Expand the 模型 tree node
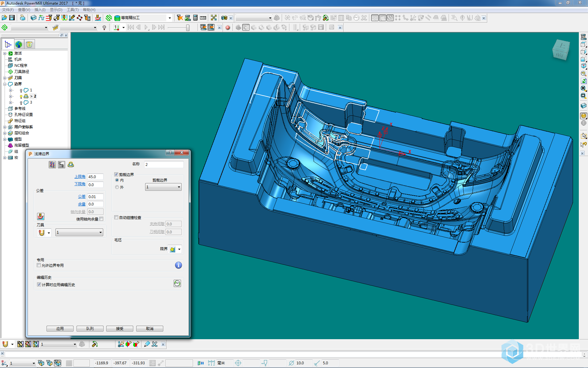The width and height of the screenshot is (588, 368). (x=5, y=139)
